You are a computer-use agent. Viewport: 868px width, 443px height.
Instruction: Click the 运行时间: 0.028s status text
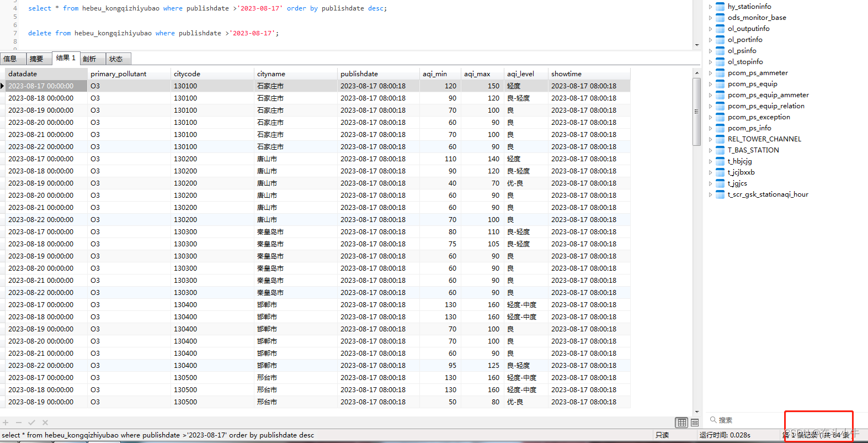pyautogui.click(x=725, y=435)
